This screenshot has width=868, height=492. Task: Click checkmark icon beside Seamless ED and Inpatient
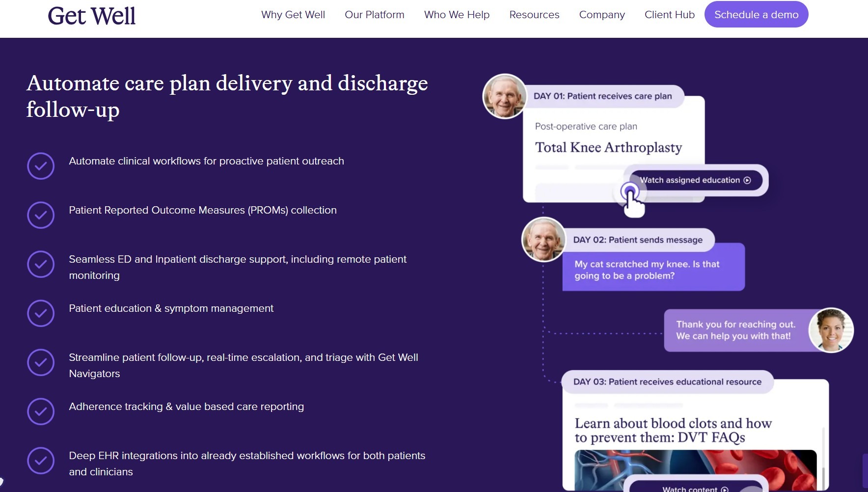41,264
